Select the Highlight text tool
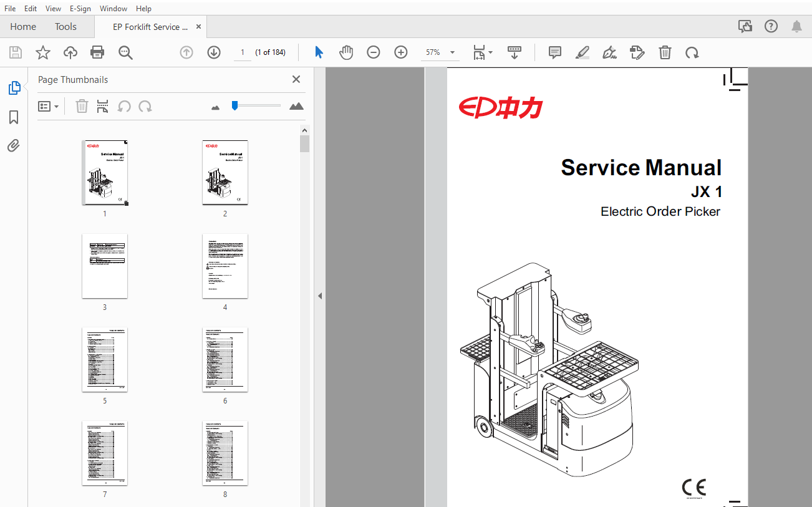 click(582, 52)
